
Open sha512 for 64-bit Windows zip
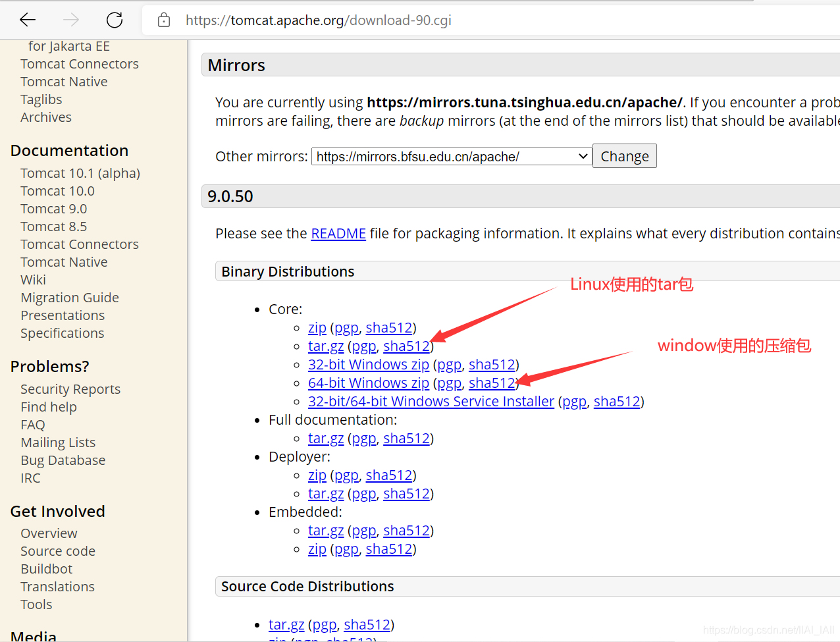[492, 383]
